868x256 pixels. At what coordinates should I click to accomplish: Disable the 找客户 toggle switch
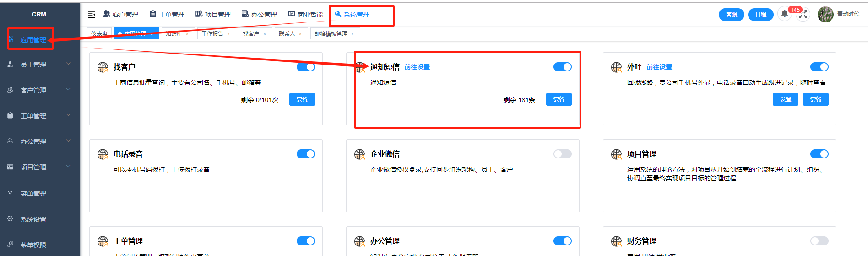pyautogui.click(x=305, y=67)
